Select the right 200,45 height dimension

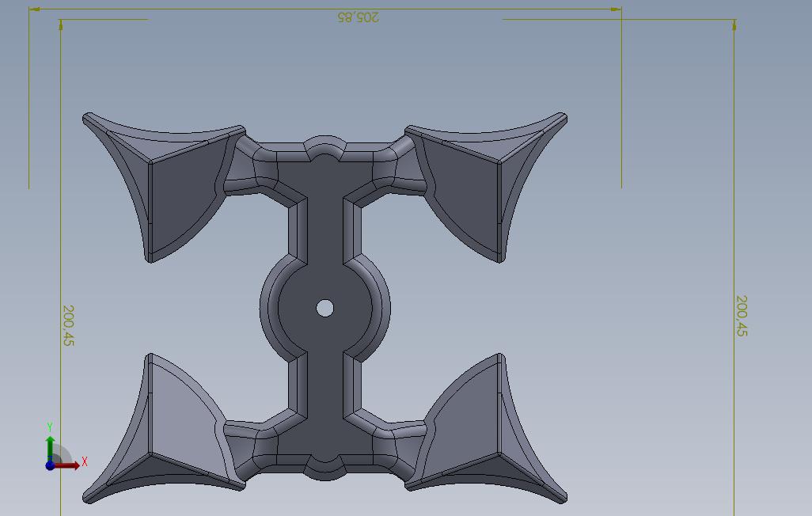[x=742, y=316]
